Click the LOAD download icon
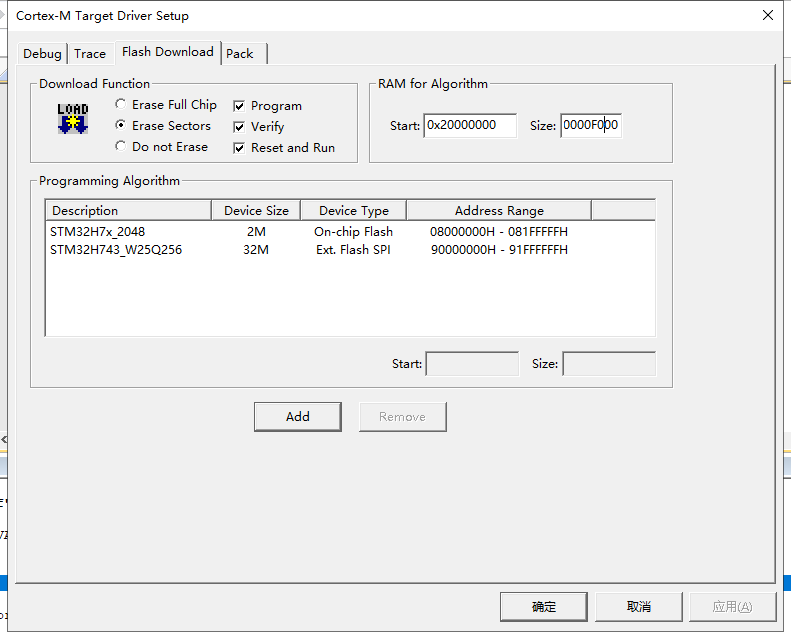The width and height of the screenshot is (791, 639). [x=73, y=118]
